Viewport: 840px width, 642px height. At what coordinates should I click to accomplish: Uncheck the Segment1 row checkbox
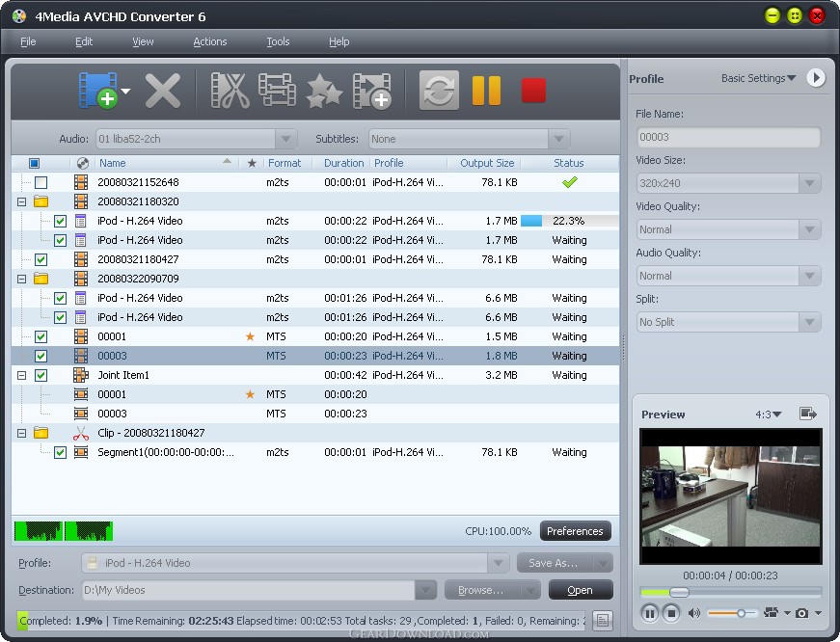(x=60, y=452)
